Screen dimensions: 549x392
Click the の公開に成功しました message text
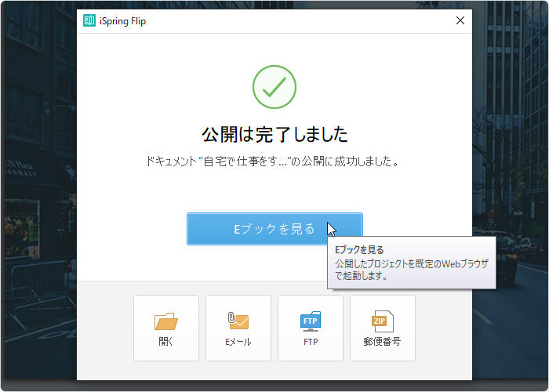tap(346, 162)
